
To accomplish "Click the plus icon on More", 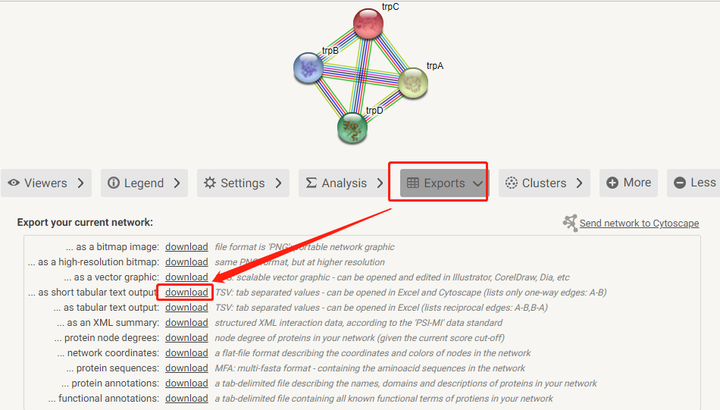I will [x=610, y=183].
